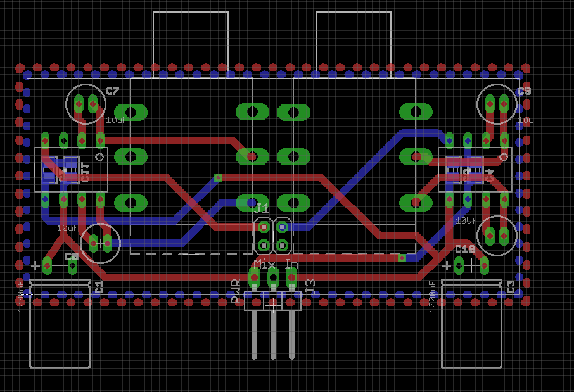Image resolution: width=574 pixels, height=392 pixels.
Task: Click the polarity plus sign beside C8
Action: tap(35, 265)
